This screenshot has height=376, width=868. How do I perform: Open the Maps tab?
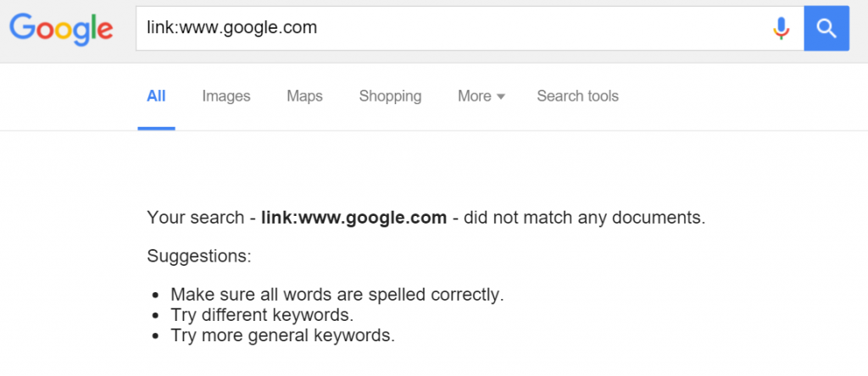304,97
